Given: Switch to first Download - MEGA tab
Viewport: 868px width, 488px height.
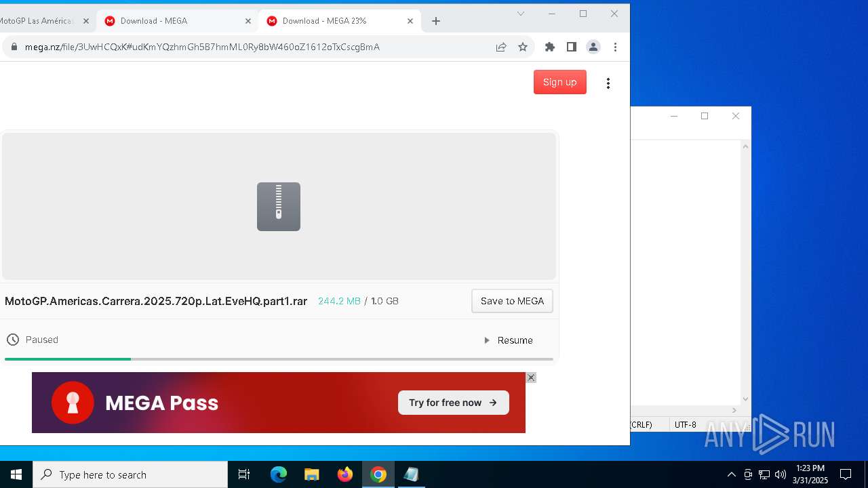Looking at the screenshot, I should (x=176, y=21).
